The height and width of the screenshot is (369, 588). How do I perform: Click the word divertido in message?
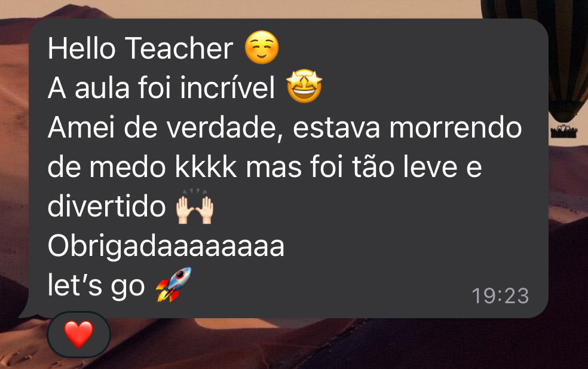click(106, 206)
